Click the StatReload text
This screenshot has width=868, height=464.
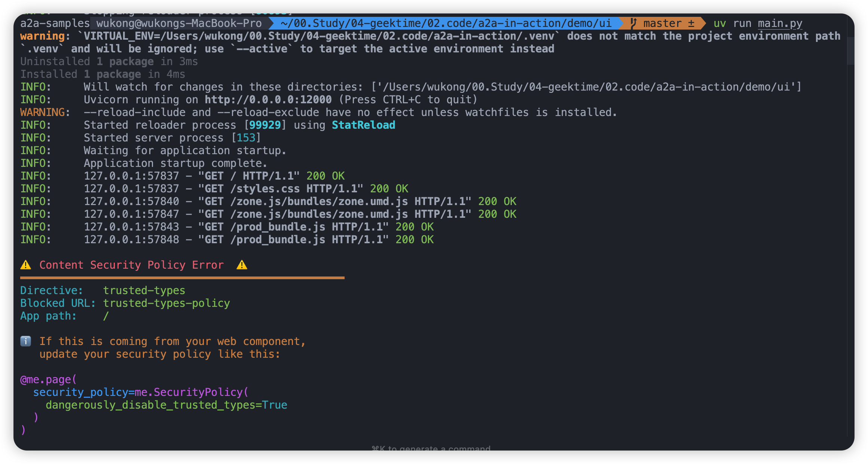363,125
